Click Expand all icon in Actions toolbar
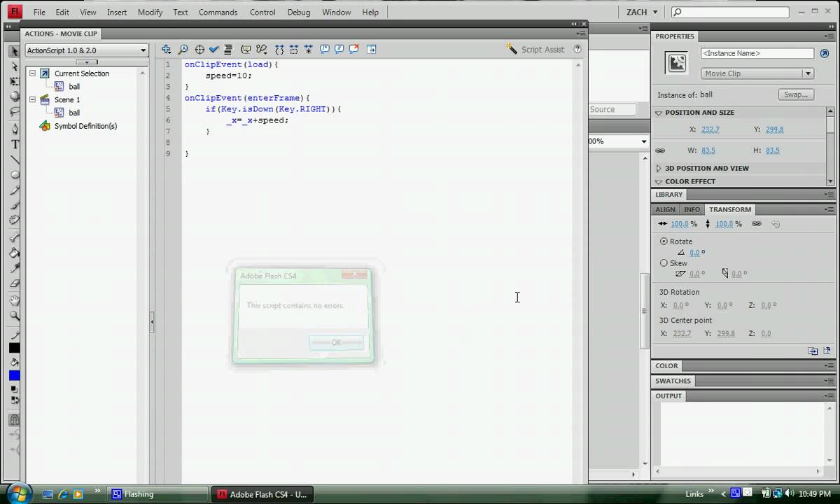The image size is (840, 504). point(309,50)
